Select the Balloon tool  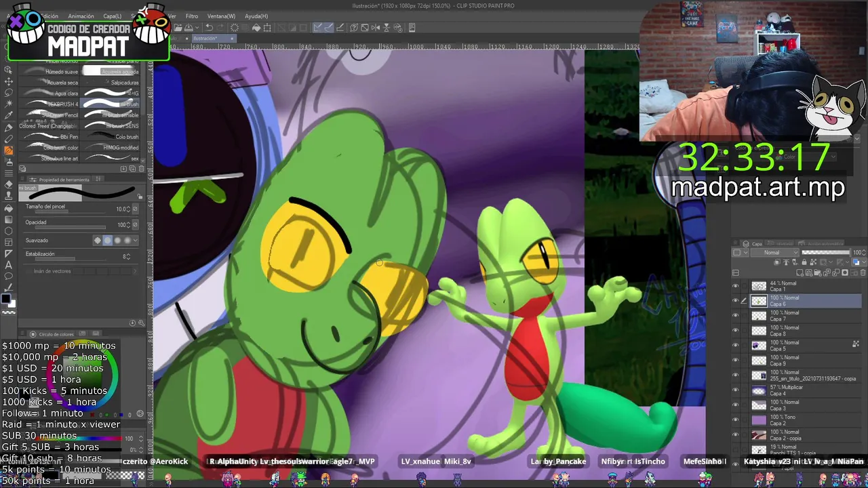(x=8, y=276)
